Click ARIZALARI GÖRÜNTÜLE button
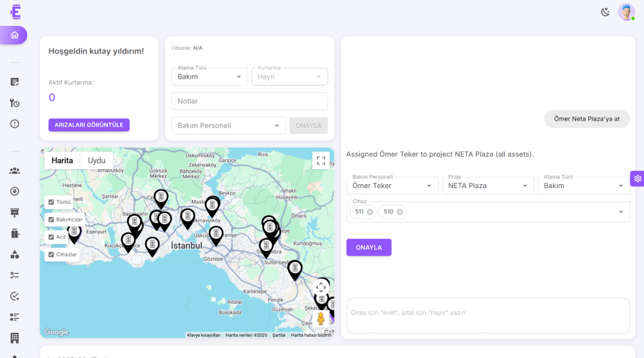 click(89, 125)
